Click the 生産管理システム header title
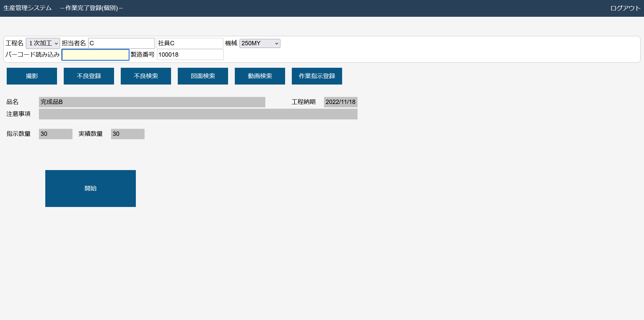This screenshot has width=644, height=320. pos(28,8)
